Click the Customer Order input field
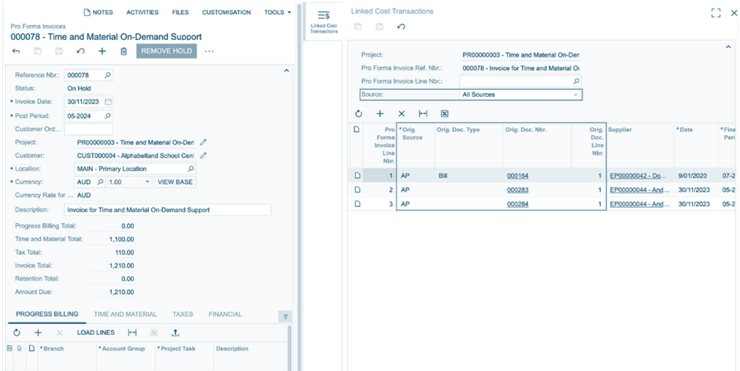740x371 pixels. click(x=88, y=129)
